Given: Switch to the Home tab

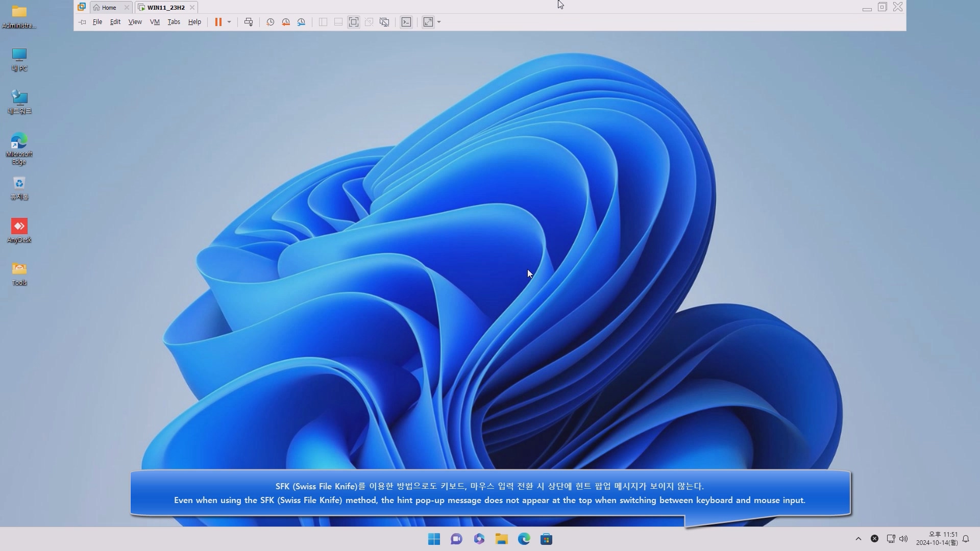Looking at the screenshot, I should tap(108, 8).
